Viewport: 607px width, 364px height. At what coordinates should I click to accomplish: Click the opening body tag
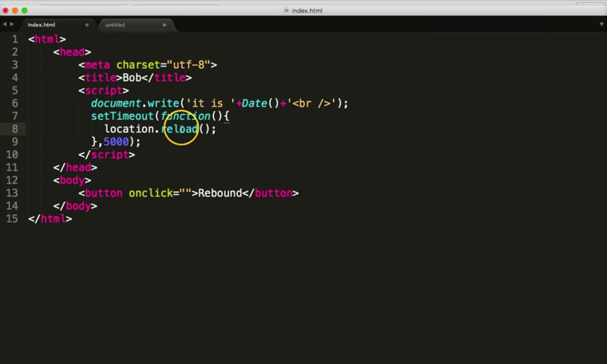coord(72,180)
